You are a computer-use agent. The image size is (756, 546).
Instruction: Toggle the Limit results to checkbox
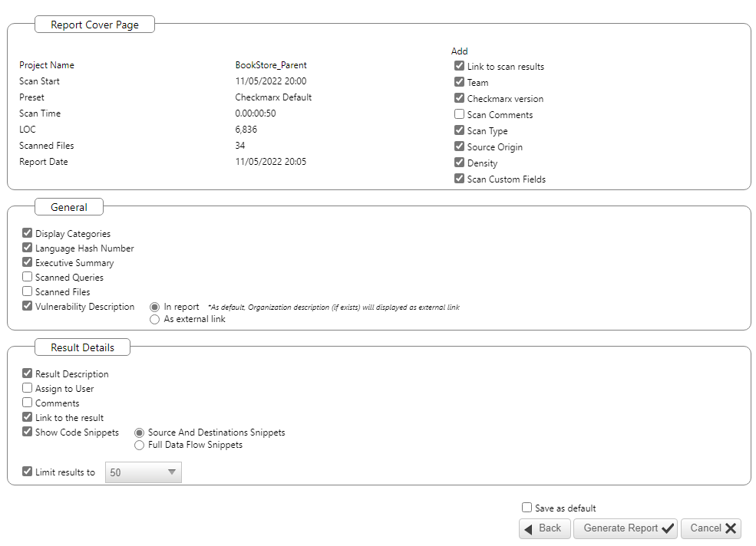[x=28, y=472]
